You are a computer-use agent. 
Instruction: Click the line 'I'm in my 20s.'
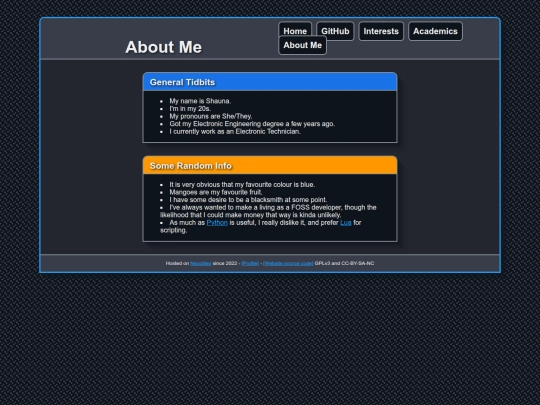pyautogui.click(x=190, y=109)
